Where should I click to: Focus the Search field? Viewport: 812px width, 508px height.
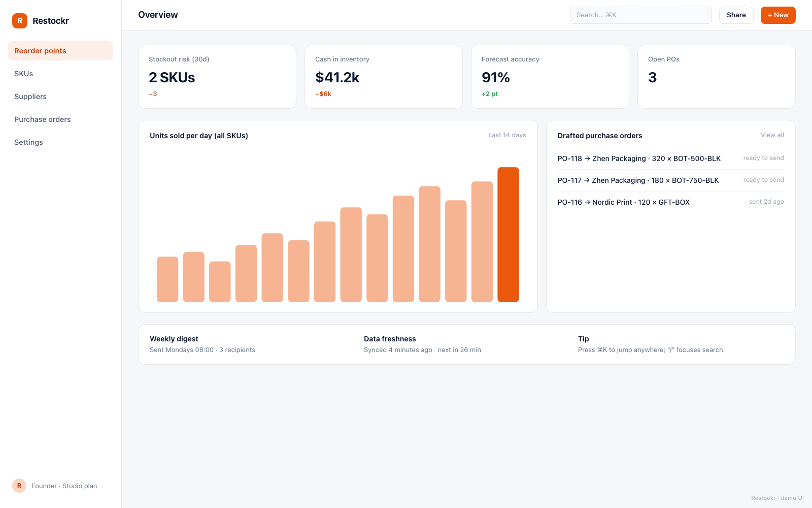click(640, 15)
